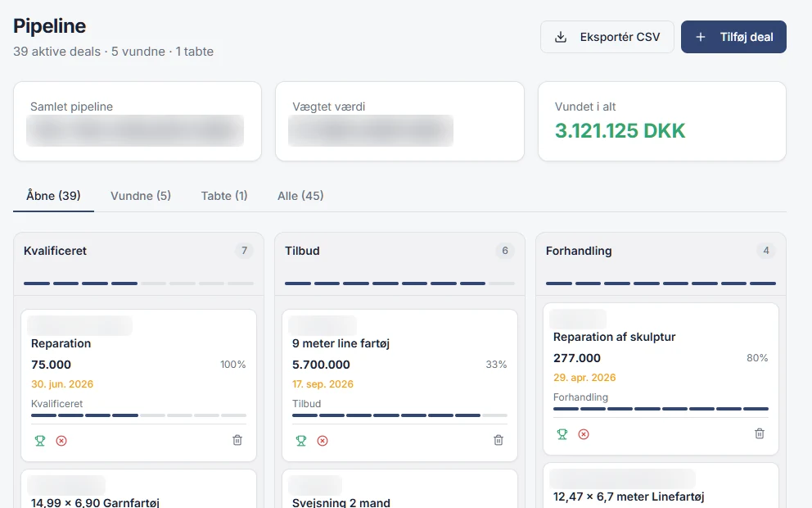Click the Eksportér CSV button text
Image resolution: width=812 pixels, height=508 pixels.
point(620,37)
